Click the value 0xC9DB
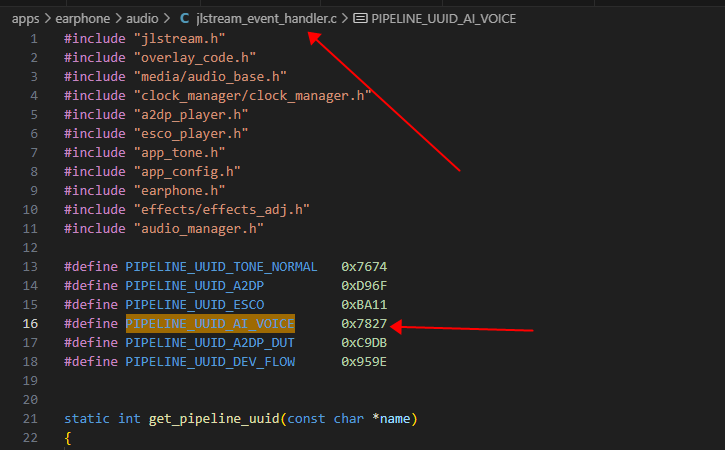The image size is (725, 450). pos(364,342)
